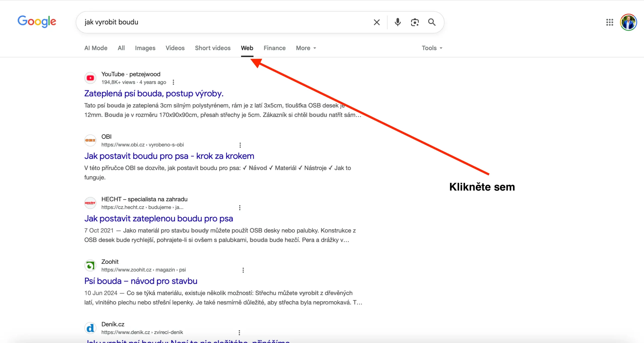Open the Google account profile picture
Viewport: 644px width, 343px height.
tap(628, 22)
